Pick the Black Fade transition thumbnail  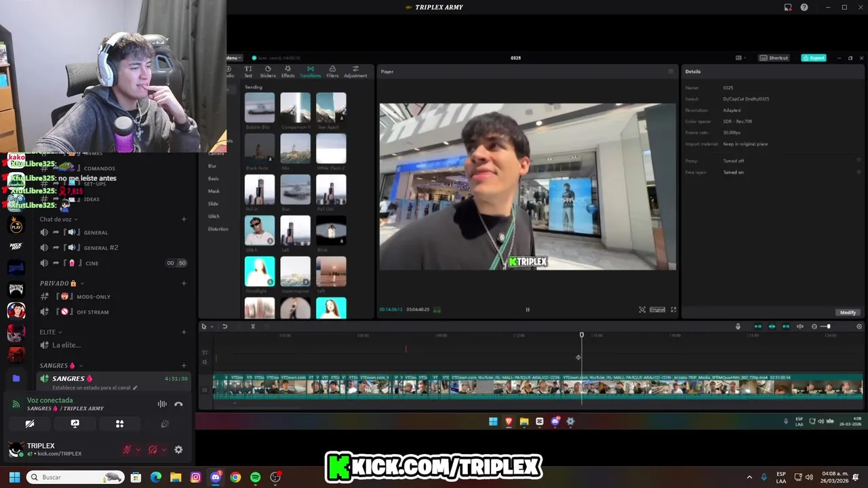(260, 148)
